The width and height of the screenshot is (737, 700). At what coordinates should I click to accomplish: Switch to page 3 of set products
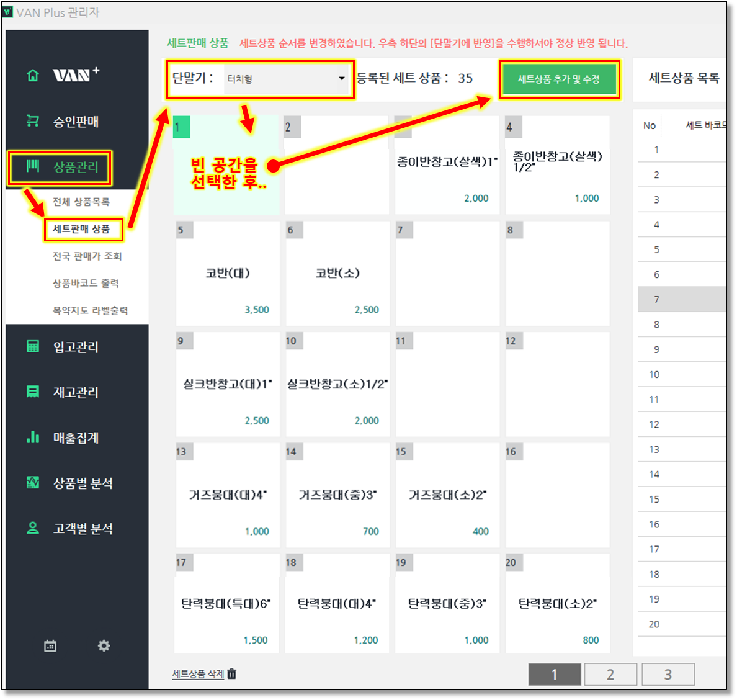(x=668, y=675)
